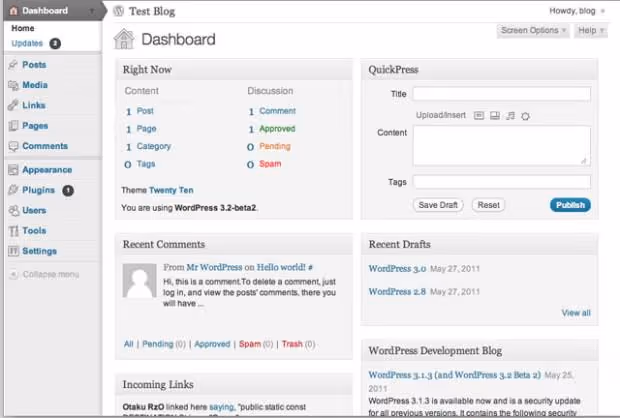The height and width of the screenshot is (418, 620).
Task: Filter Recent Comments by Pending
Action: [158, 344]
